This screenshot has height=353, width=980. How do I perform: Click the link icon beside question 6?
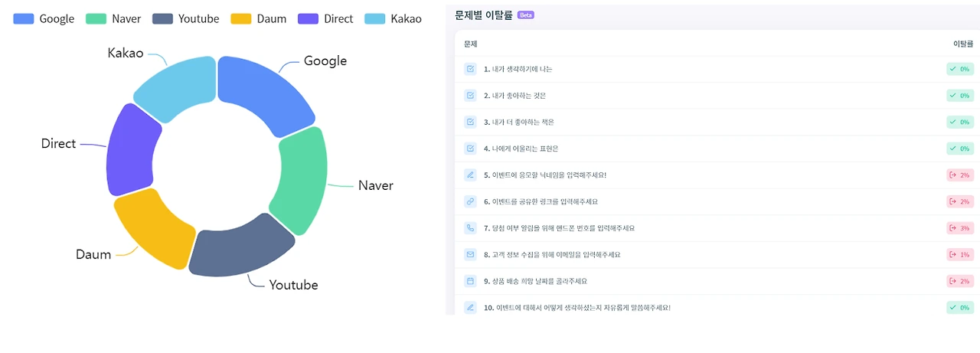[470, 201]
